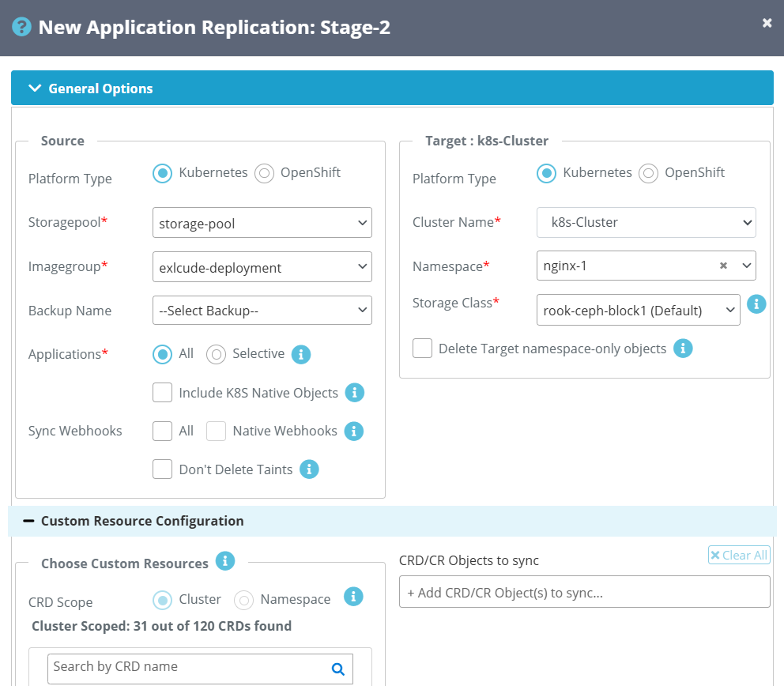This screenshot has width=784, height=686.
Task: Enable Include K8S Native Objects checkbox
Action: point(163,393)
